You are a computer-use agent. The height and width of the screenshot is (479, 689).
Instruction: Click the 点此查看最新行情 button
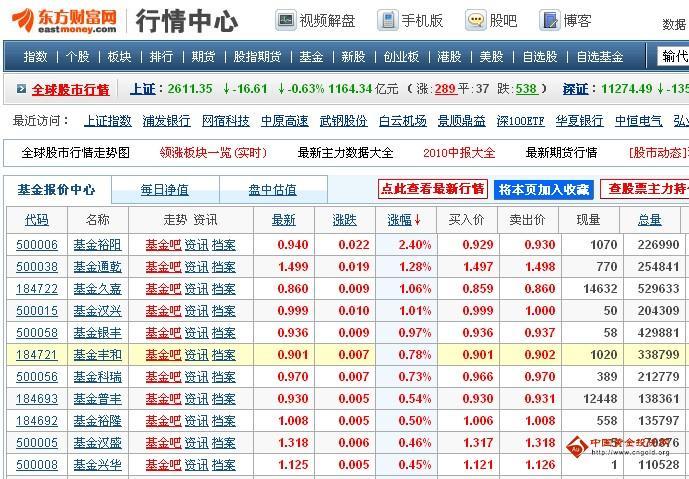click(433, 189)
